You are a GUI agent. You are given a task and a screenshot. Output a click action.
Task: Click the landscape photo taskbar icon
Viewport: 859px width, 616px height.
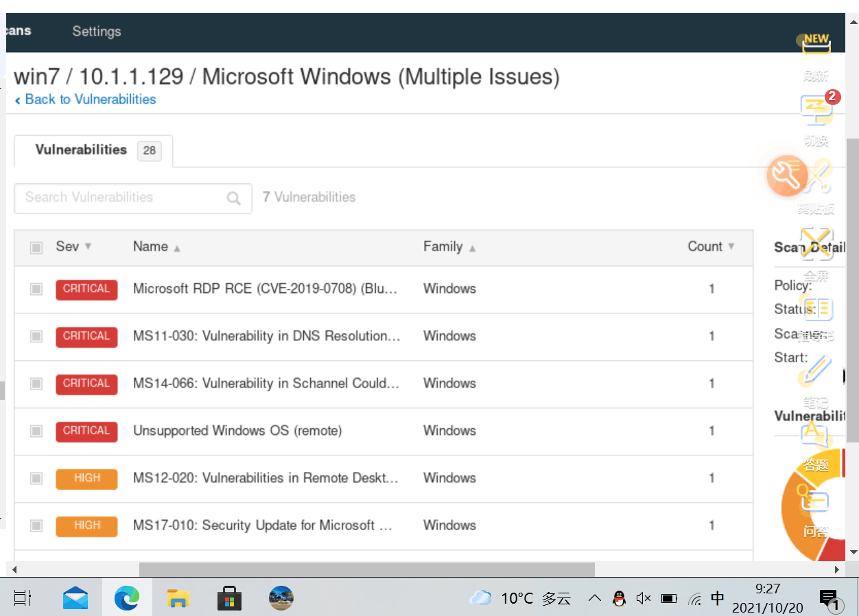[x=281, y=597]
